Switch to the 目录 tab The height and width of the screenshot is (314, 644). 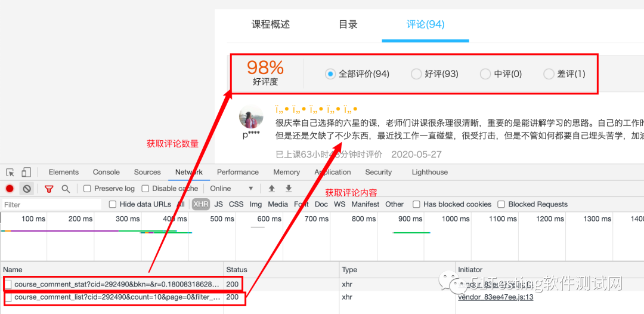(x=348, y=24)
